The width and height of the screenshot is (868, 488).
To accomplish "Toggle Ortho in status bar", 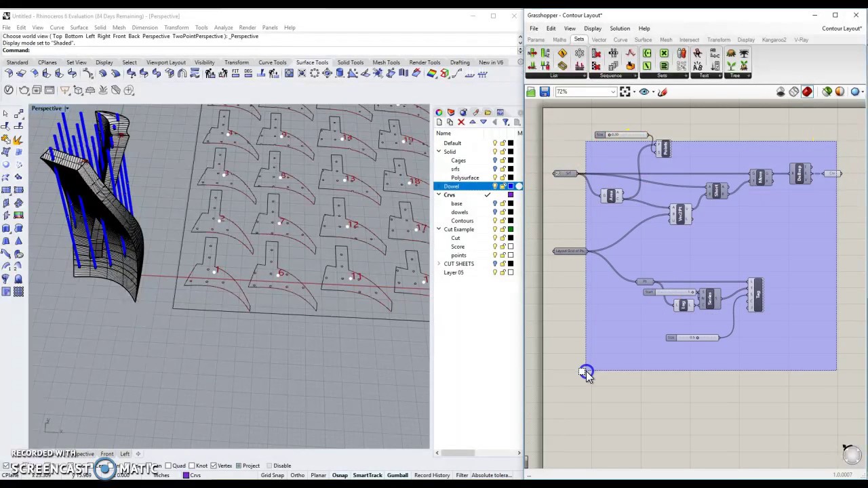I will tap(297, 475).
